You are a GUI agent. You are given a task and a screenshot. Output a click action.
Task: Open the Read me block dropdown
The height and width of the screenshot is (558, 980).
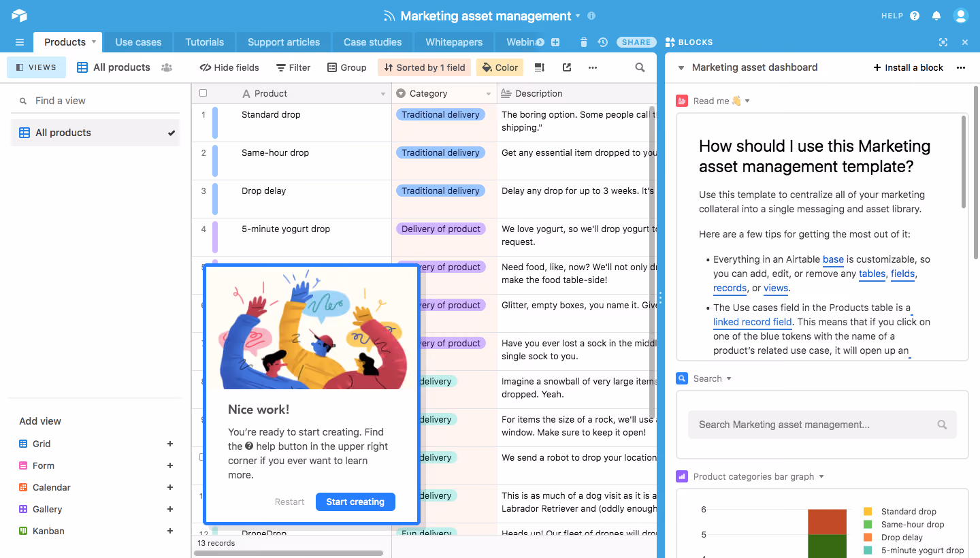747,101
